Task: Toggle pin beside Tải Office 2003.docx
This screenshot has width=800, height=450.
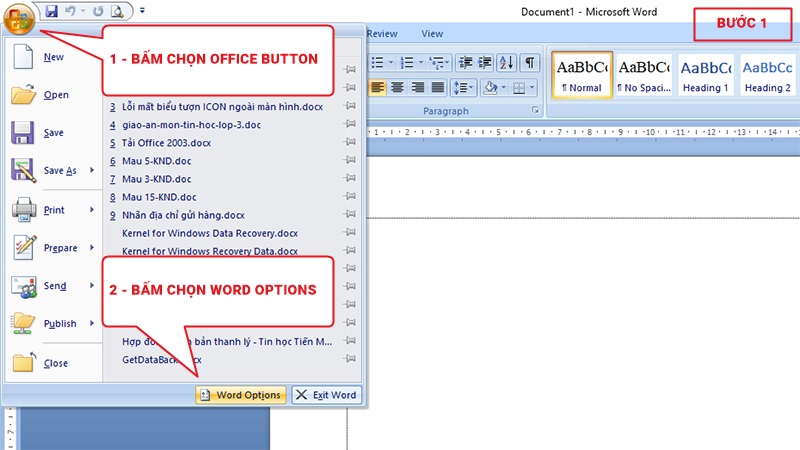Action: pos(350,143)
